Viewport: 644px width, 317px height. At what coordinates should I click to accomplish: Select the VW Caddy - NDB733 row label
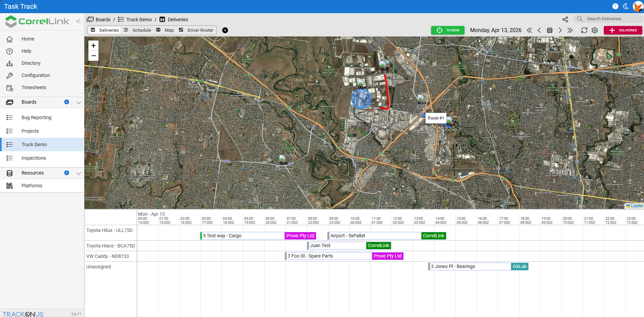108,256
